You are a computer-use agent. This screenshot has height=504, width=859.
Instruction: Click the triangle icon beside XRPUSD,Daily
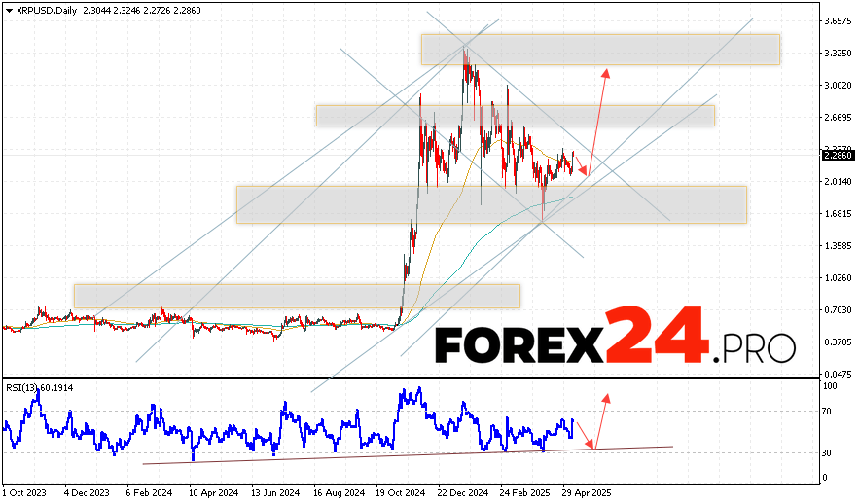pyautogui.click(x=9, y=8)
